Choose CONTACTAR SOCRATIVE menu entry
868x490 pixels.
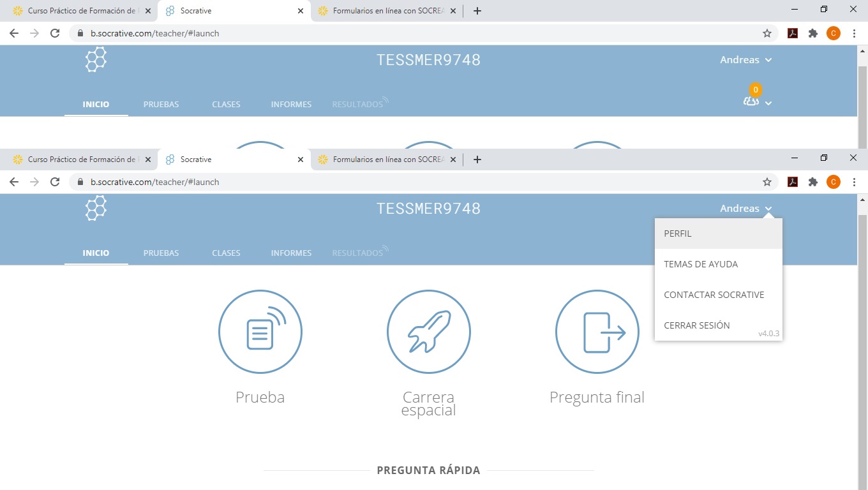pyautogui.click(x=719, y=295)
